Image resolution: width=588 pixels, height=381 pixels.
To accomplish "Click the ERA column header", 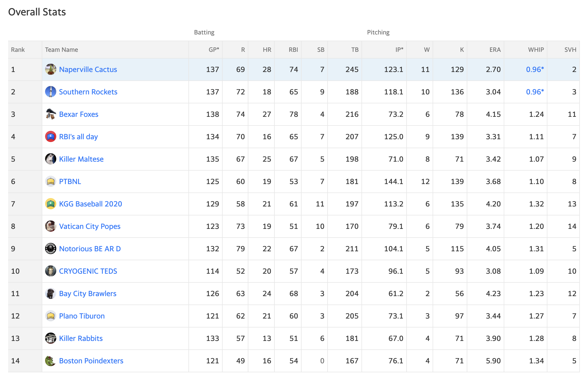I will [x=495, y=50].
